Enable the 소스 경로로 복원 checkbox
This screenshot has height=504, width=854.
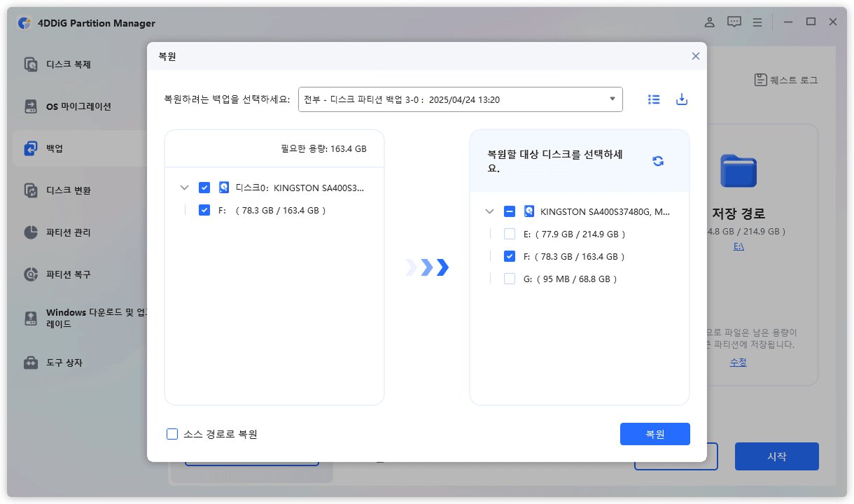[172, 434]
